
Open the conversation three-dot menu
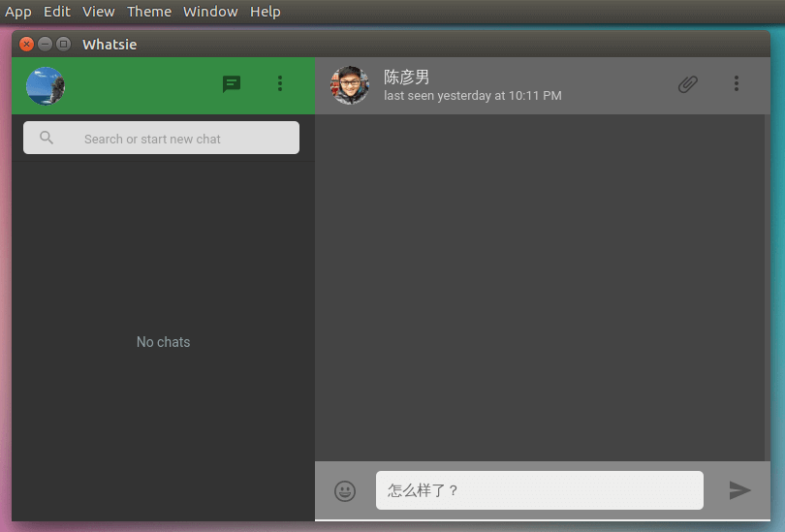[x=737, y=84]
